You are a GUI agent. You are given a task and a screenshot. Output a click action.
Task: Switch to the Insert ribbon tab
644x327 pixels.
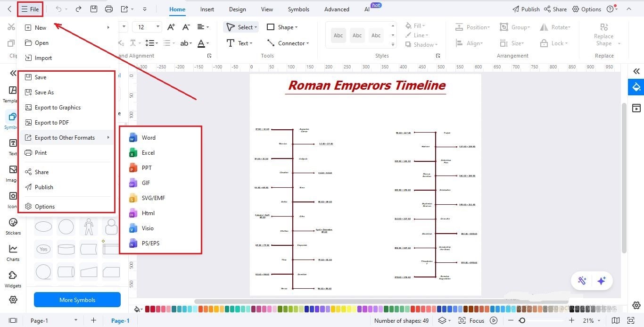pos(207,9)
